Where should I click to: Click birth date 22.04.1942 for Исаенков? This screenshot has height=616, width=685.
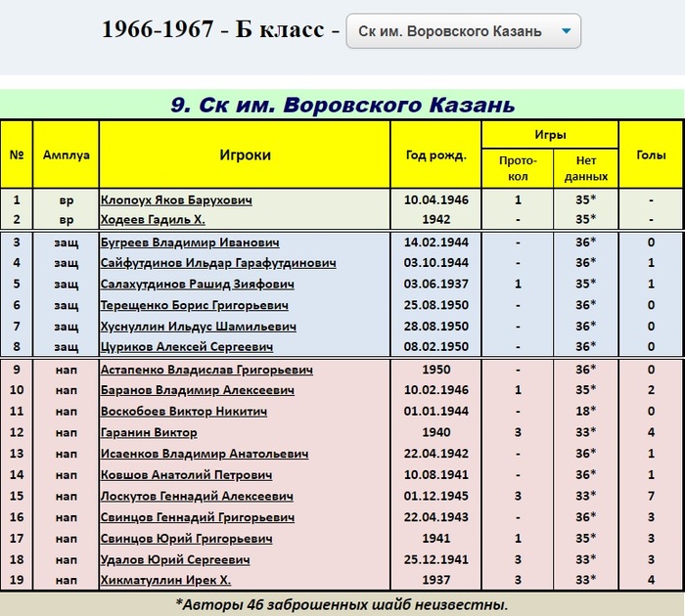coord(436,454)
